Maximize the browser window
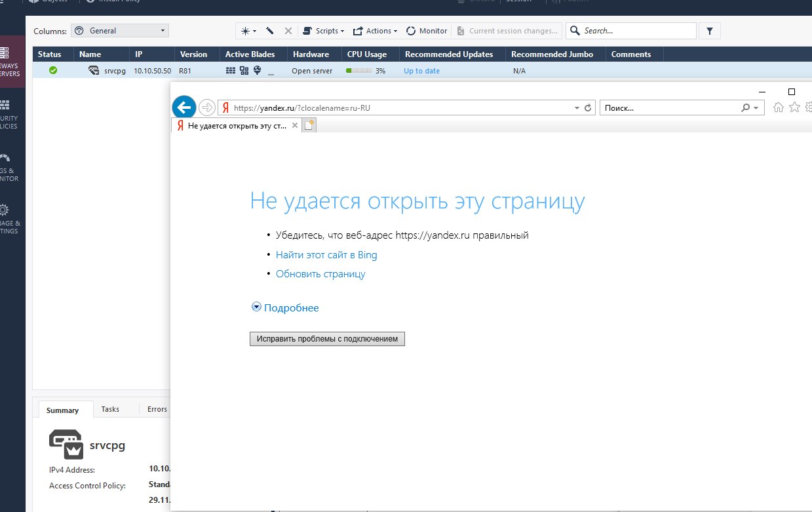Image resolution: width=812 pixels, height=512 pixels. coord(791,92)
